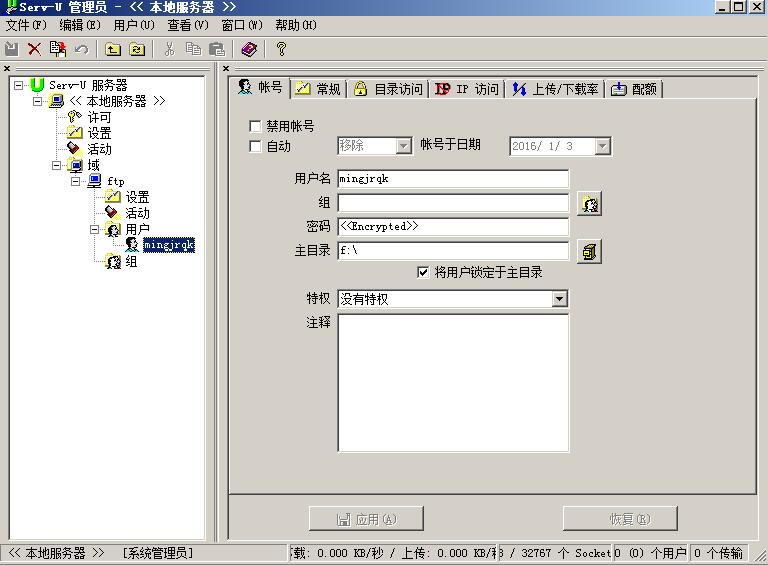Close the left tree panel
768x565 pixels.
[7, 69]
